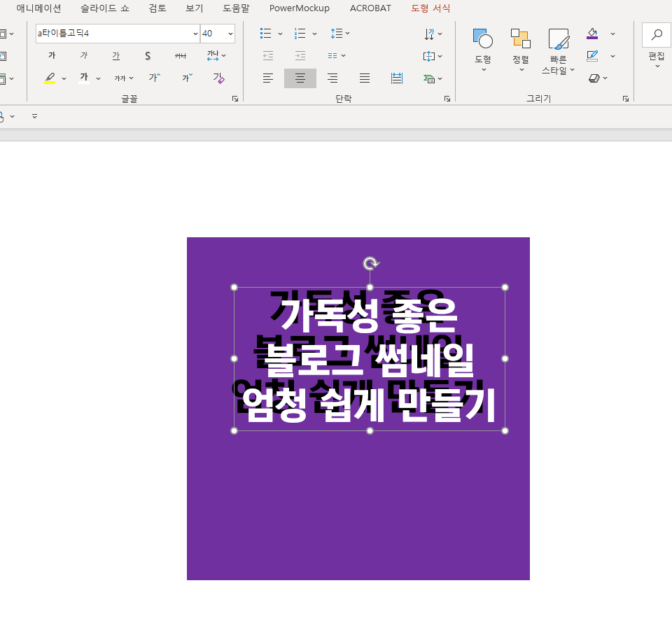Screen dimensions: 672x639
Task: Open paragraph dialog launcher
Action: pos(447,99)
